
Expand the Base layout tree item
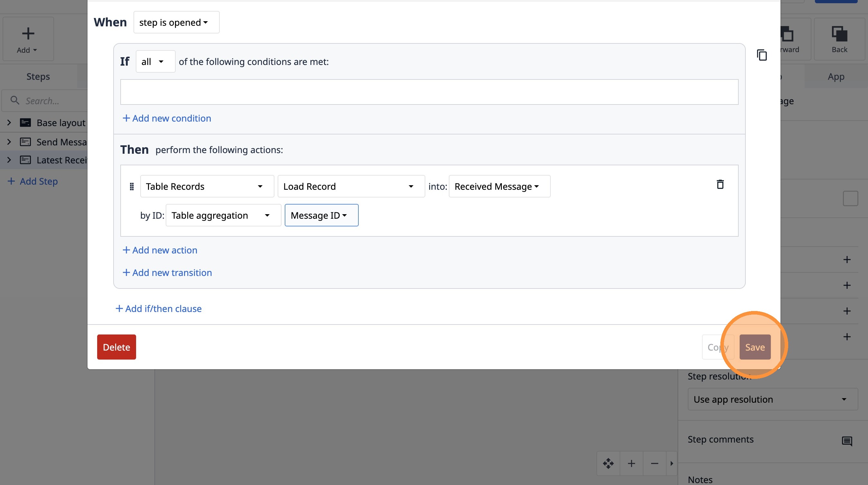point(9,123)
